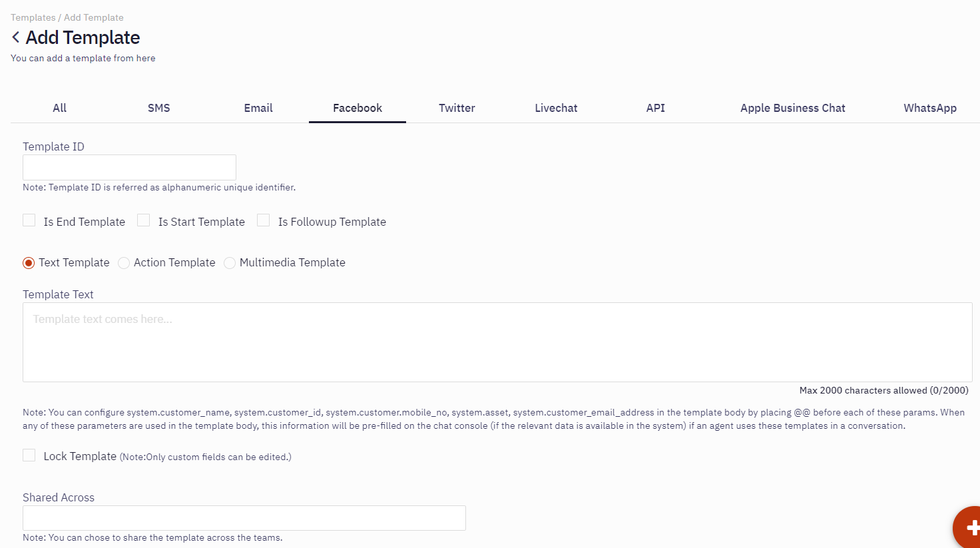Switch to the All tab
This screenshot has width=980, height=548.
[60, 108]
